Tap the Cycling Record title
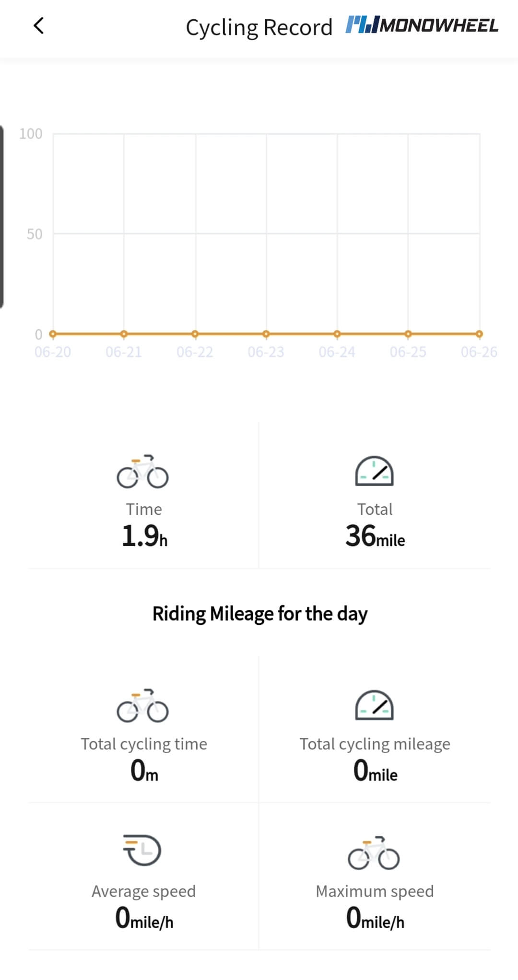Viewport: 518px width, 980px height. (259, 27)
